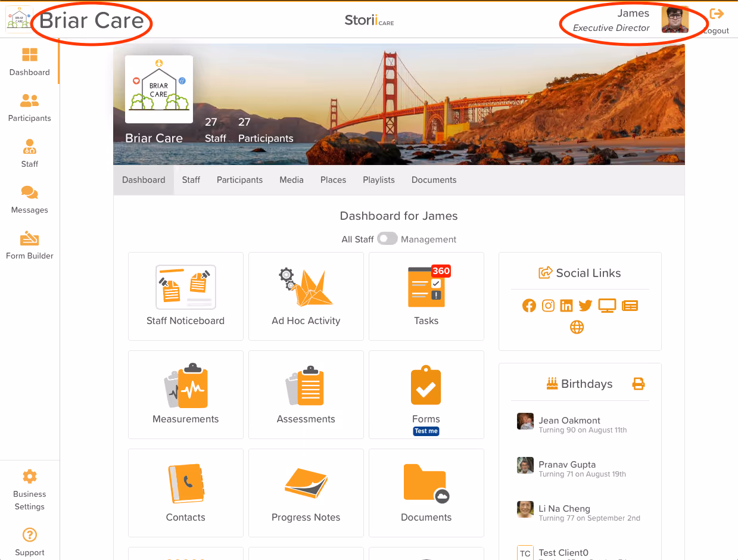This screenshot has height=560, width=738.
Task: Click the Briar Care logo on banner
Action: point(159,89)
